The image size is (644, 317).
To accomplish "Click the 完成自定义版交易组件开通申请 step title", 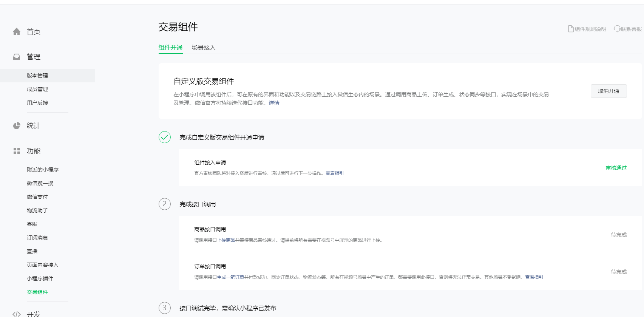I will coord(222,137).
